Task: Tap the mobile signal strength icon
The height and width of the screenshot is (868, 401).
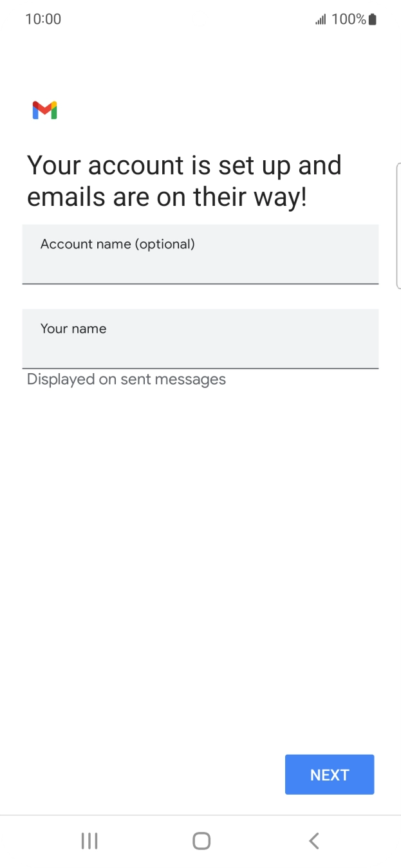Action: pos(320,19)
